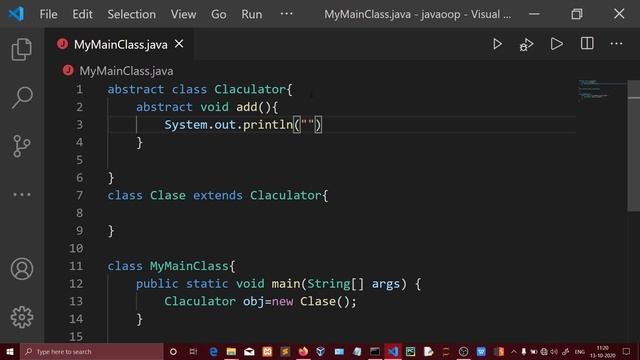Viewport: 640px width, 360px height.
Task: Open the File menu
Action: 49,14
